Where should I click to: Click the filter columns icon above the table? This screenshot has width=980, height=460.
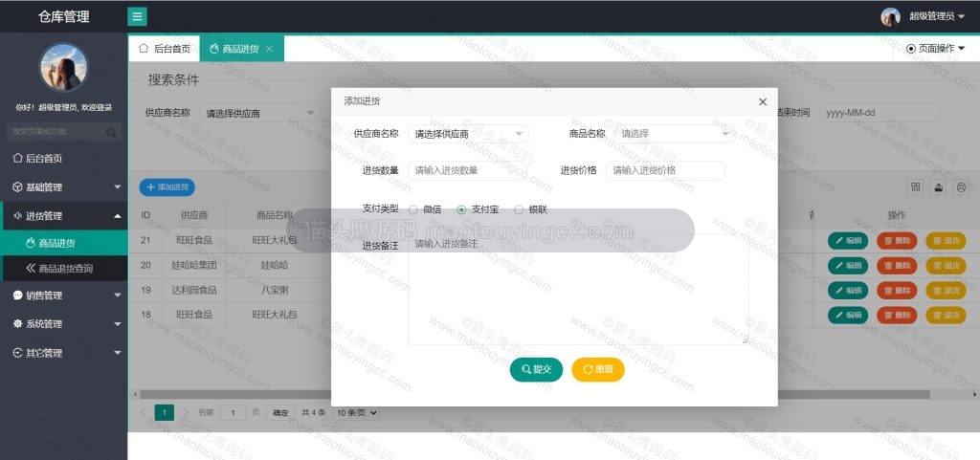coord(916,187)
